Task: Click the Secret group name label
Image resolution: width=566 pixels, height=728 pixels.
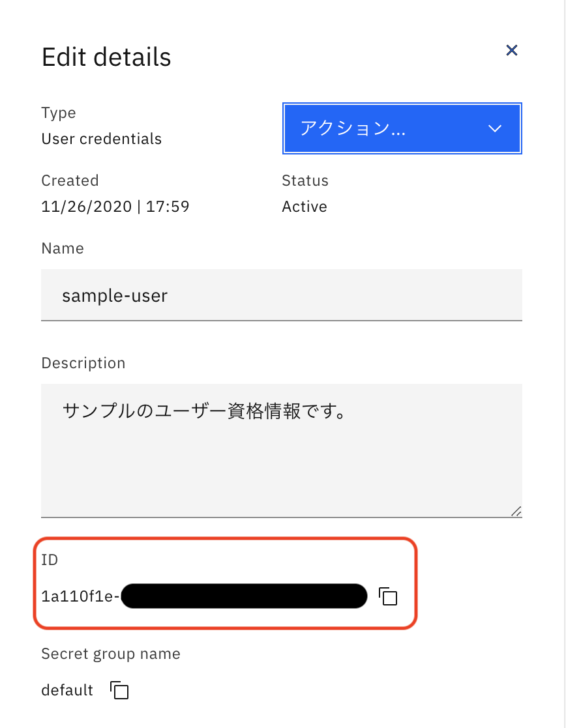Action: 111,654
